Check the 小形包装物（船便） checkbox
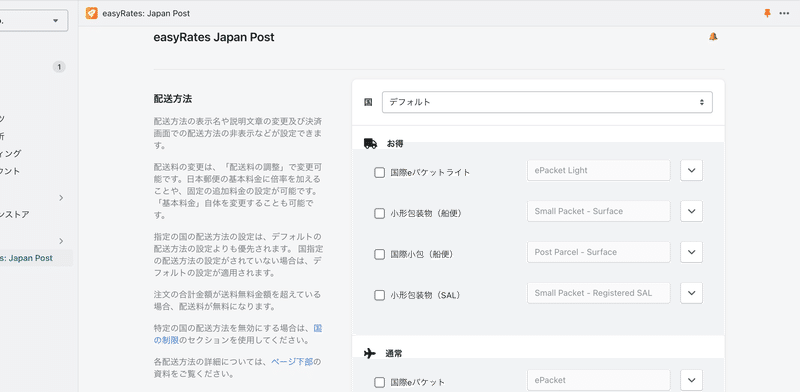 click(x=380, y=213)
